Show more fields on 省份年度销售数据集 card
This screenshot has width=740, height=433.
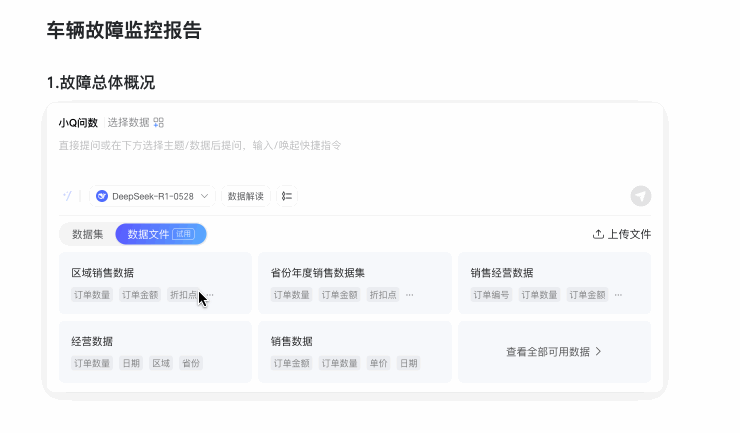tap(410, 295)
